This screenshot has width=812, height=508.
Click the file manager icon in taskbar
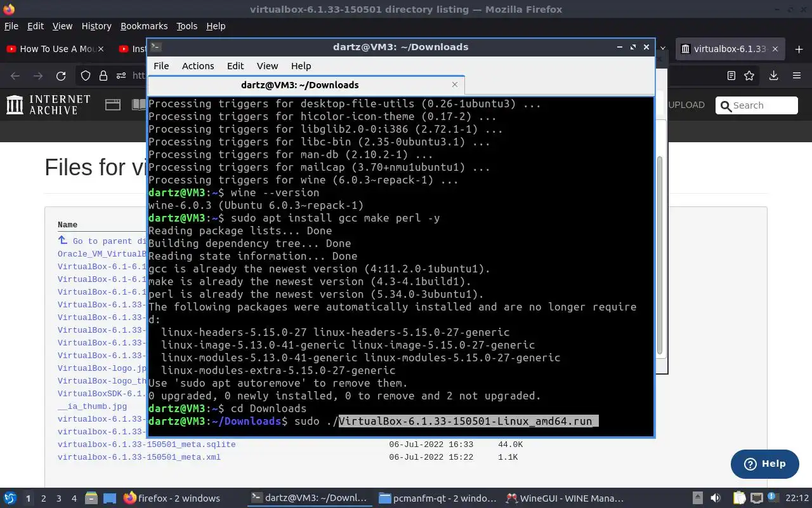pos(91,498)
